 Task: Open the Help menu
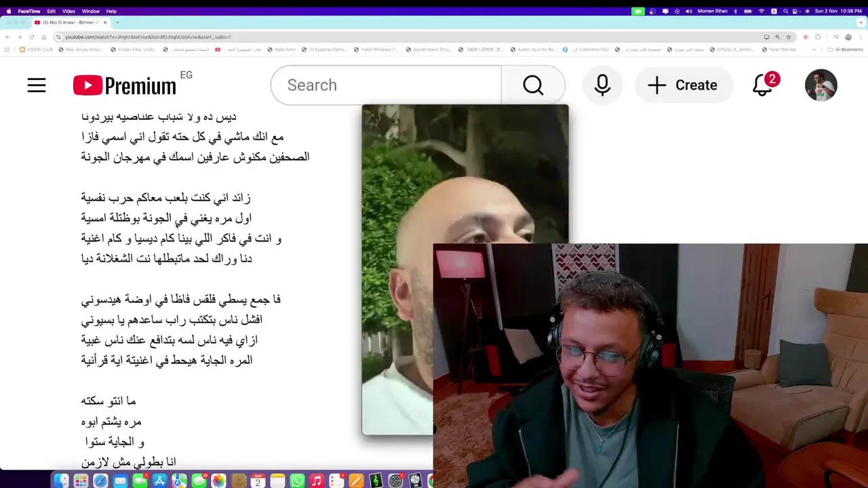(111, 11)
